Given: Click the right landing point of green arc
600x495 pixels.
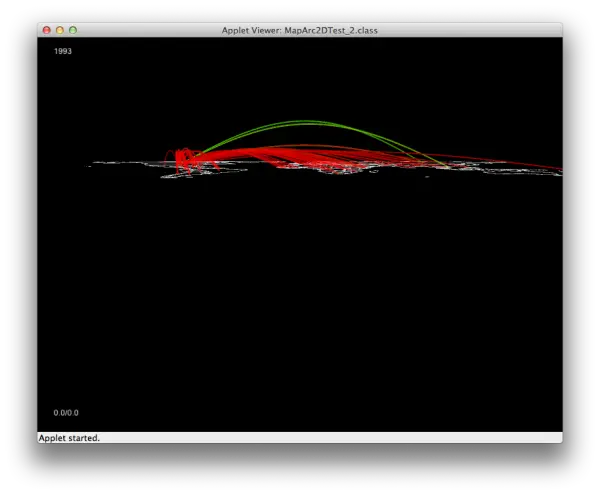Looking at the screenshot, I should coord(446,166).
